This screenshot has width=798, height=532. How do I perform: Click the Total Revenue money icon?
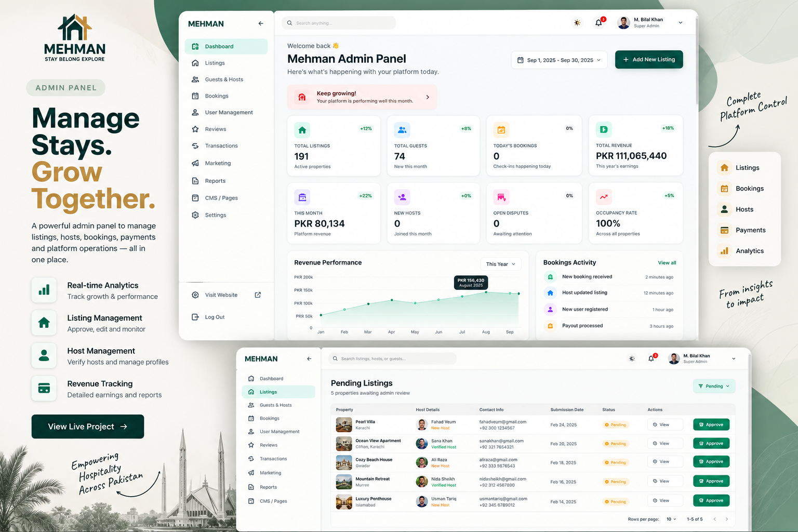604,129
